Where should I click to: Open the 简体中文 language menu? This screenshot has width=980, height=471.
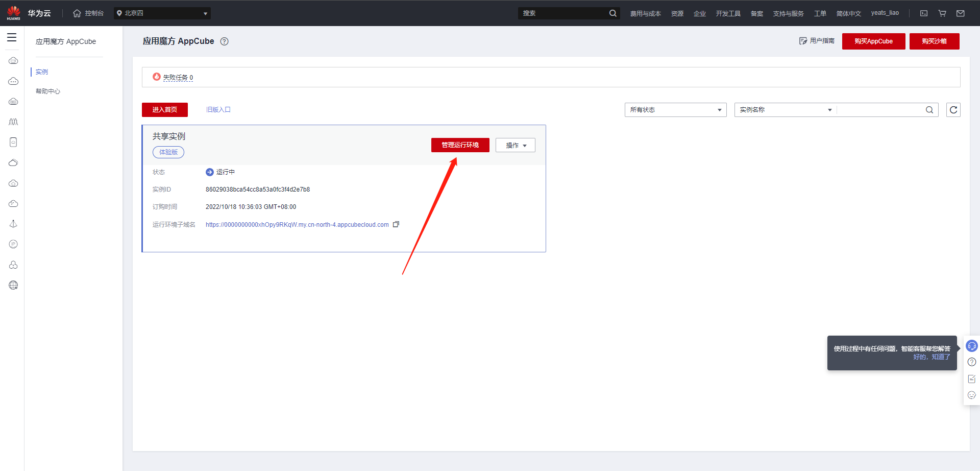pyautogui.click(x=848, y=13)
